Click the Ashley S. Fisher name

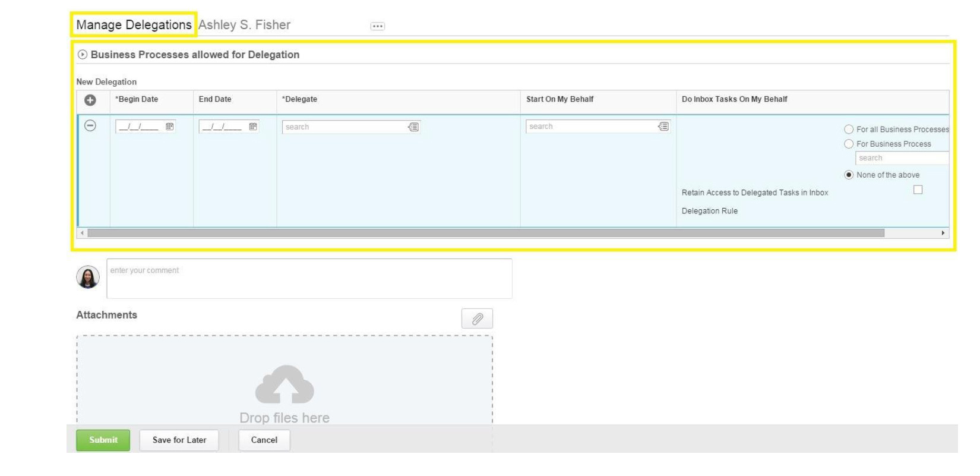pyautogui.click(x=244, y=25)
